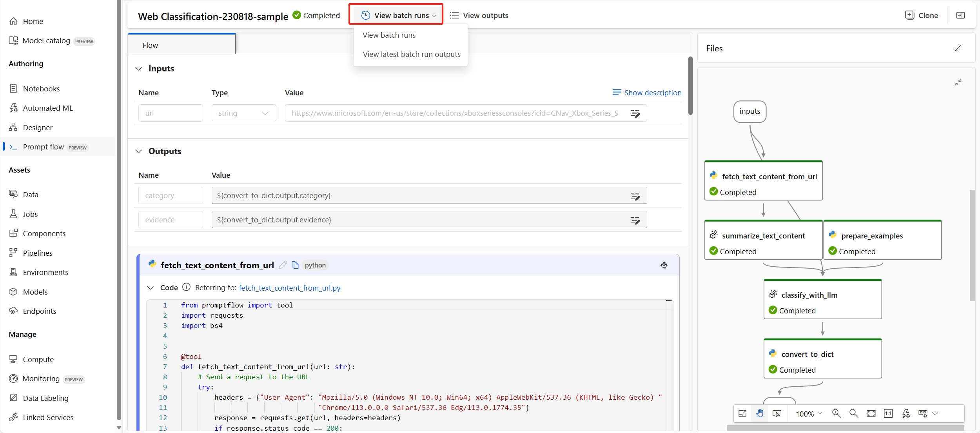Viewport: 980px width, 433px height.
Task: Click the locate node target icon
Action: coord(664,265)
